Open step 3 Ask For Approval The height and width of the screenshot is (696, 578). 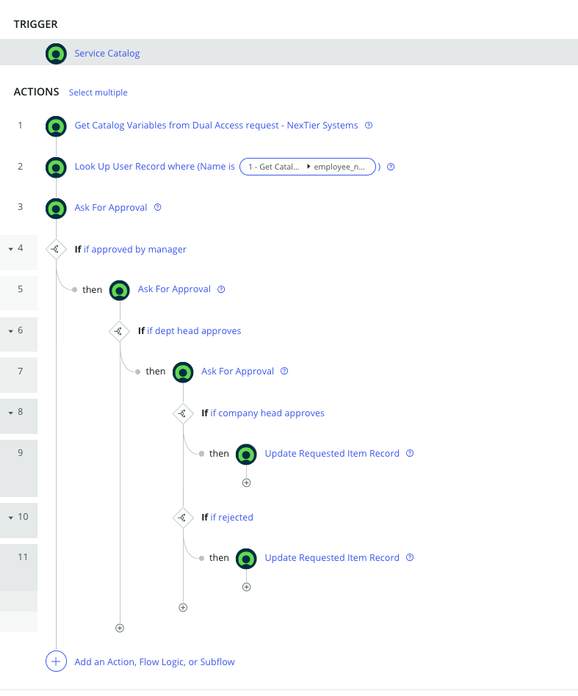click(111, 208)
